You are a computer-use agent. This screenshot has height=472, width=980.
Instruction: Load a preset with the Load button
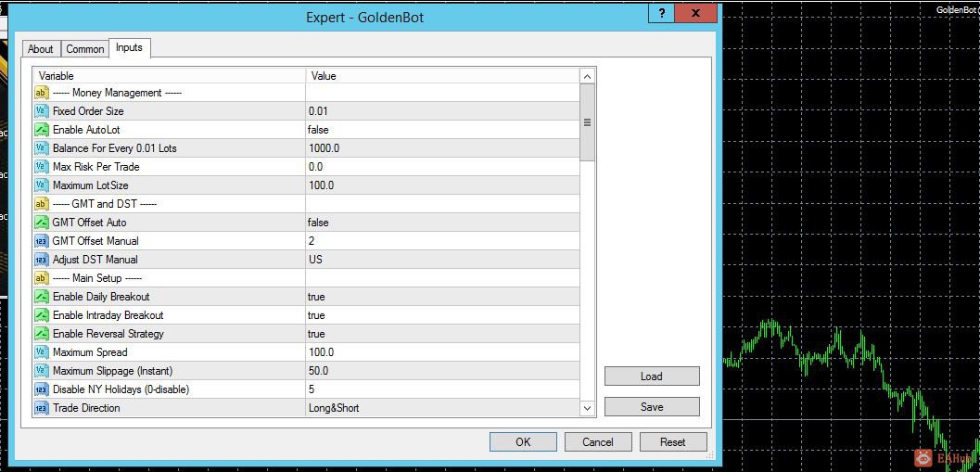tap(652, 376)
